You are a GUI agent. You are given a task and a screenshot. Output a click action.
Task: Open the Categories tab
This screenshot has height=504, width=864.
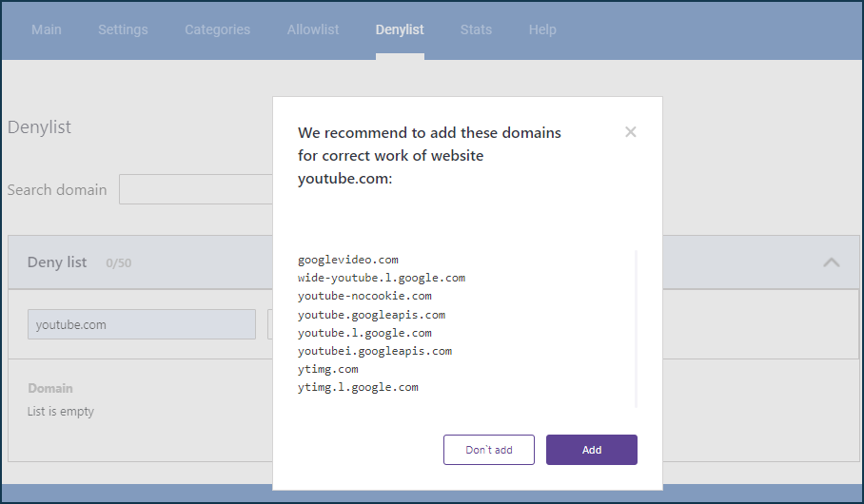(x=217, y=29)
